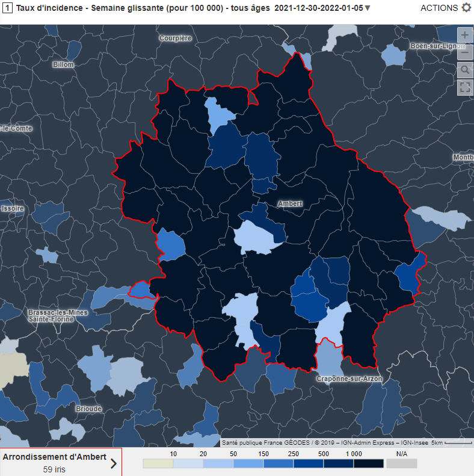Click the Courpière label on the map
The image size is (474, 476).
click(x=175, y=38)
